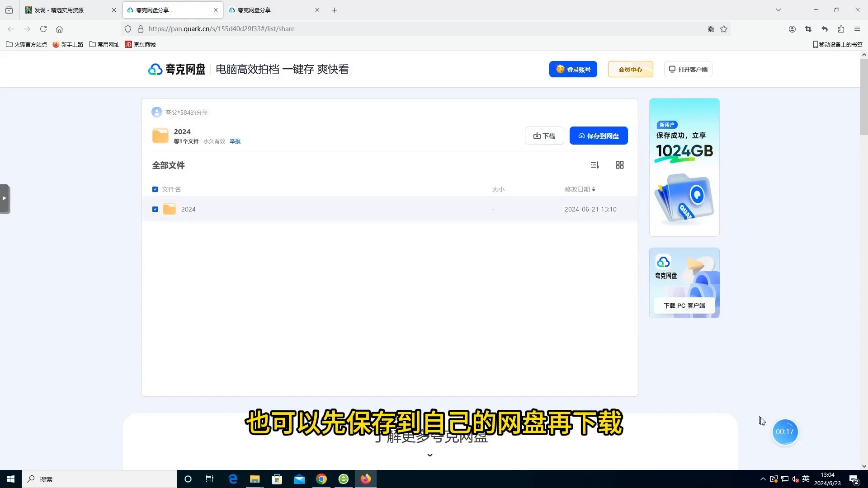868x488 pixels.
Task: Uncheck the 2024 folder row checkbox
Action: pyautogui.click(x=155, y=209)
